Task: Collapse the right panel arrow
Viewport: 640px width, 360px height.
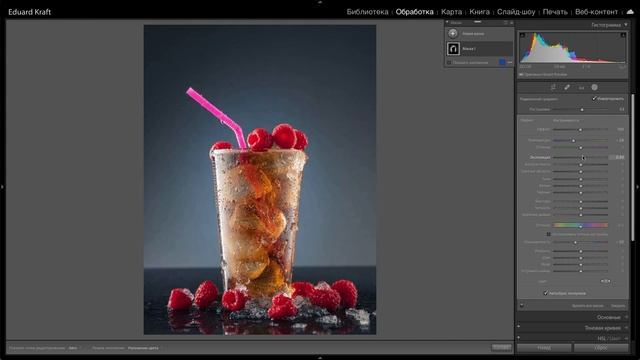Action: [x=638, y=187]
